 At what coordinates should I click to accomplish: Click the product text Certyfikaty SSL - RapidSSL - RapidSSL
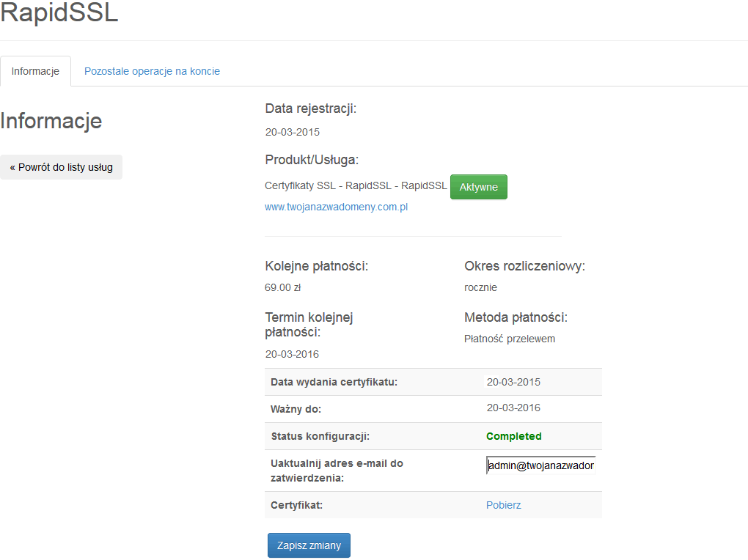pyautogui.click(x=356, y=185)
